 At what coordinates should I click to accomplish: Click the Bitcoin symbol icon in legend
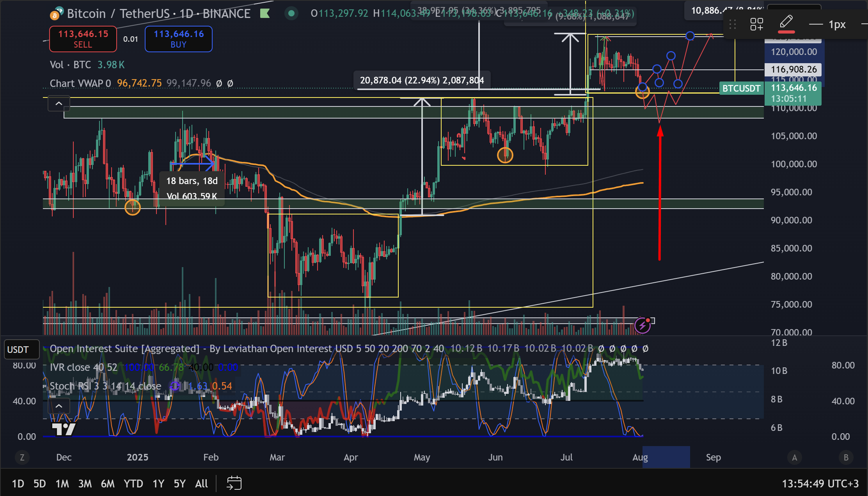[x=55, y=15]
